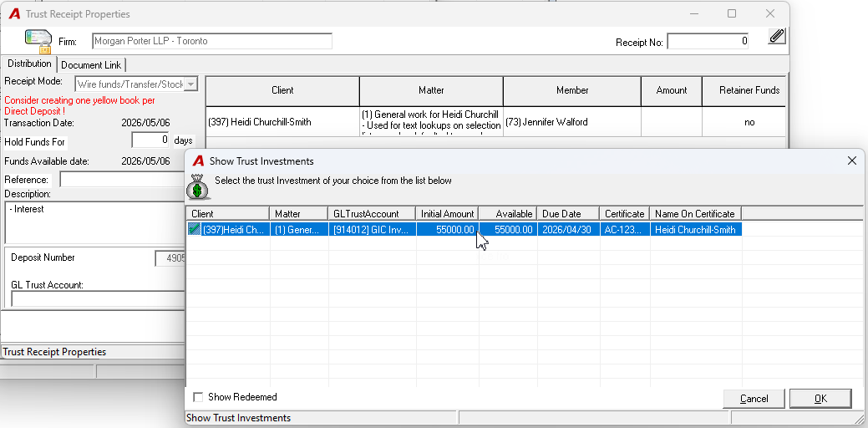Click the Matter header in distribution grid

pos(431,91)
